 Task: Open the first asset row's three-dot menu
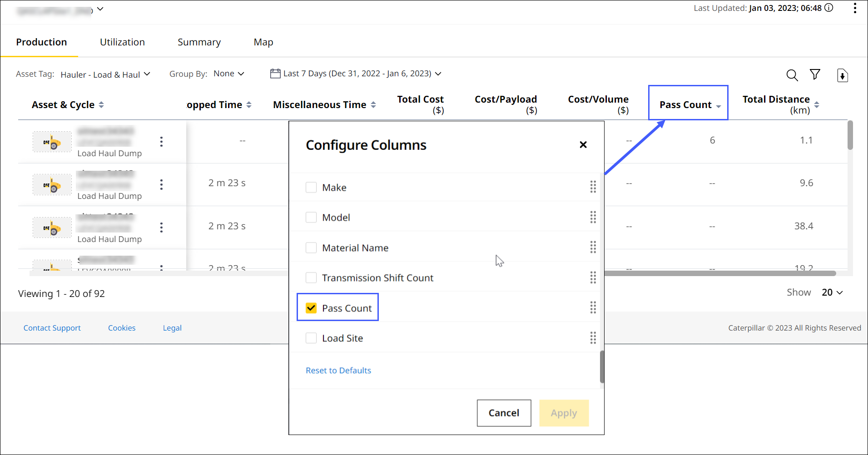point(161,142)
